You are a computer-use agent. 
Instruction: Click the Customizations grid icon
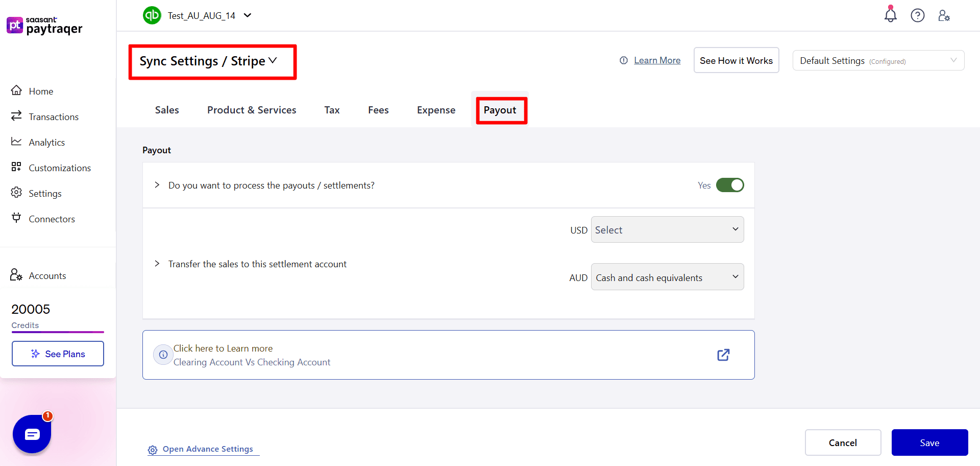[17, 167]
